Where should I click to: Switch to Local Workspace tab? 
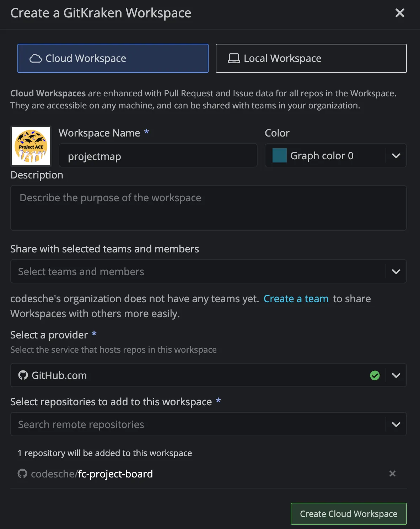coord(311,58)
